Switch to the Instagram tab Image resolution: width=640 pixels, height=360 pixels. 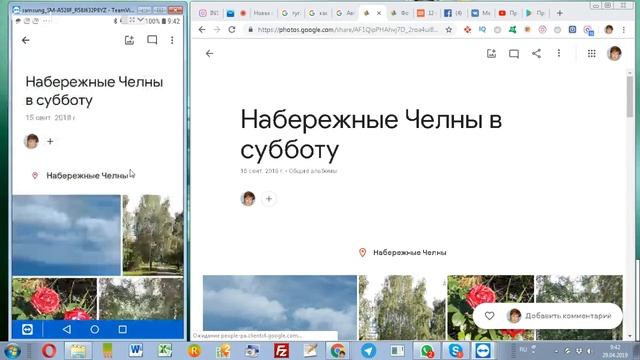pyautogui.click(x=208, y=13)
